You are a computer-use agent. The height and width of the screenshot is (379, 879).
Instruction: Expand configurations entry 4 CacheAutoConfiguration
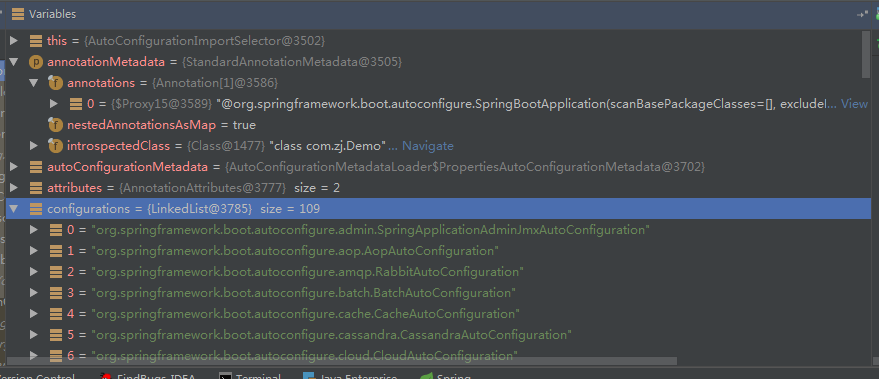[34, 314]
